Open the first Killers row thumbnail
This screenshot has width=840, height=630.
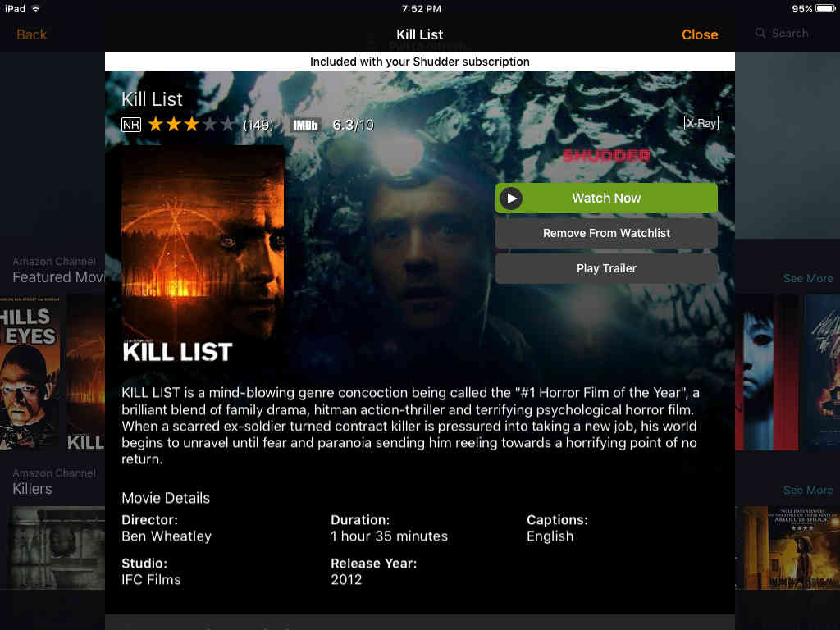[57, 548]
